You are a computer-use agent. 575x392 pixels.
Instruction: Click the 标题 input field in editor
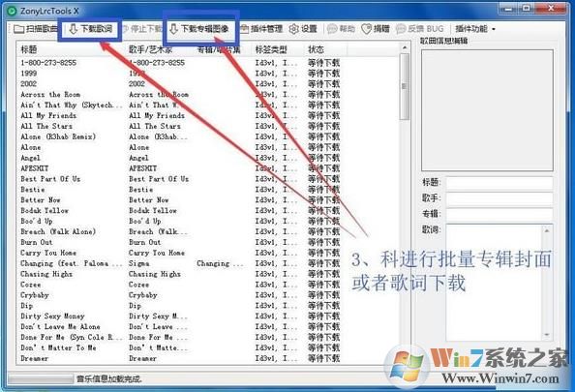pos(499,182)
